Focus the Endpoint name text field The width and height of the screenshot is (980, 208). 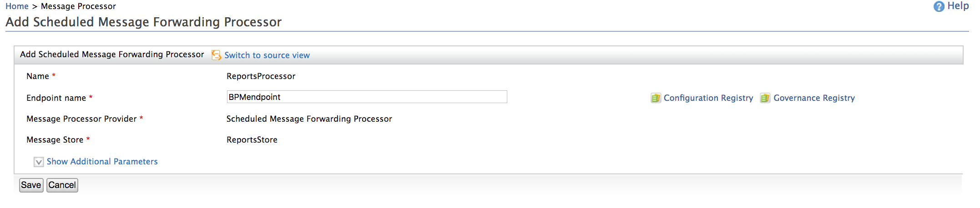pos(366,97)
